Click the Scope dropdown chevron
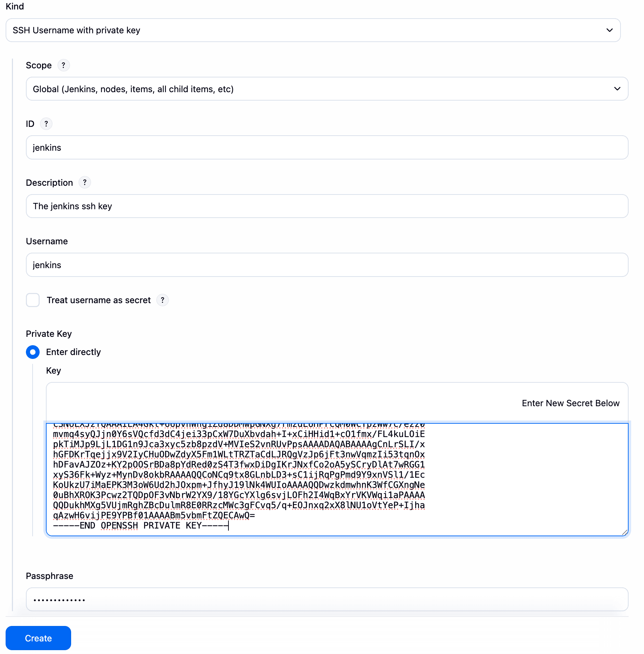The image size is (644, 654). (617, 89)
